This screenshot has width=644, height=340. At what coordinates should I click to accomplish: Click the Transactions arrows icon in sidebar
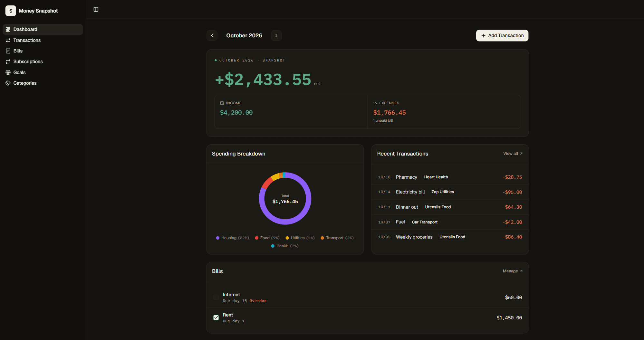[8, 40]
